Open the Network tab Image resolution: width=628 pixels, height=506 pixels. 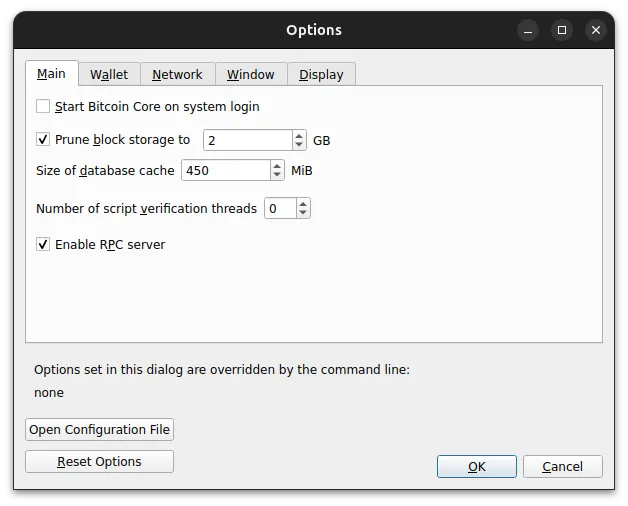[x=177, y=75]
